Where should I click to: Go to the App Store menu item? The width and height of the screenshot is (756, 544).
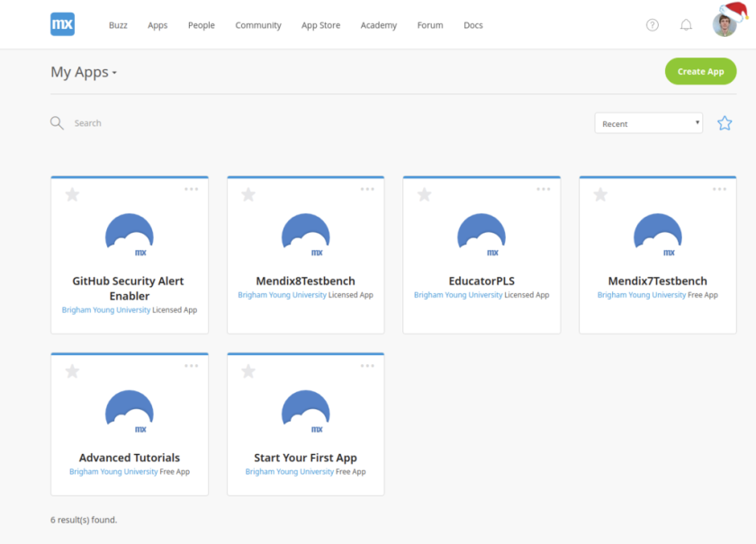pyautogui.click(x=320, y=25)
